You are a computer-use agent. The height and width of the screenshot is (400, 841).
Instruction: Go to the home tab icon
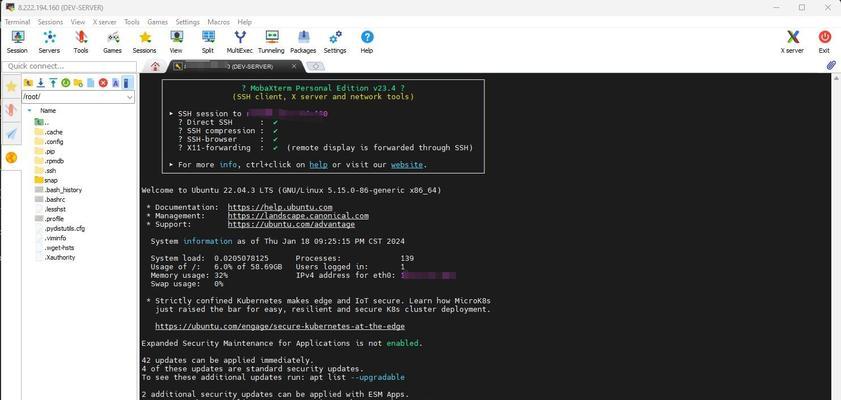click(x=155, y=66)
